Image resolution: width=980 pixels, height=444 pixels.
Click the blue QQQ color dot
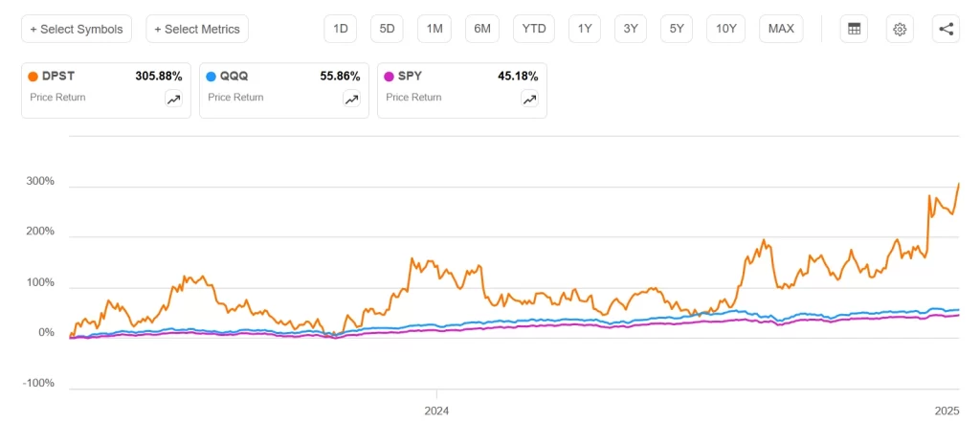click(212, 77)
